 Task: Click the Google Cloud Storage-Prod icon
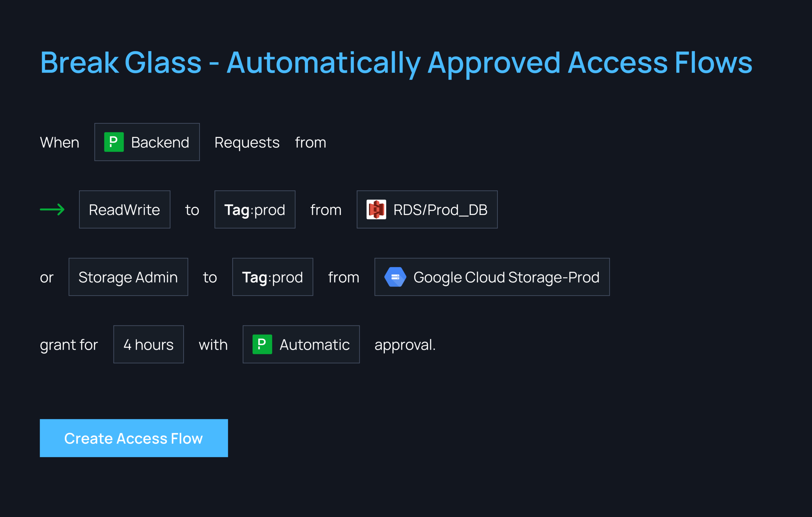[394, 276]
